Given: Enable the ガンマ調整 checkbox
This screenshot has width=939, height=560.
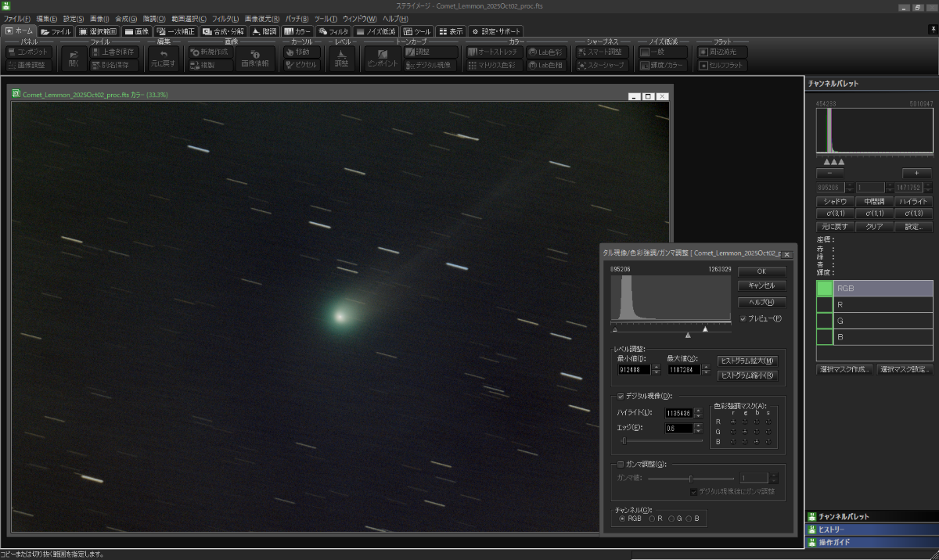Looking at the screenshot, I should tap(620, 464).
